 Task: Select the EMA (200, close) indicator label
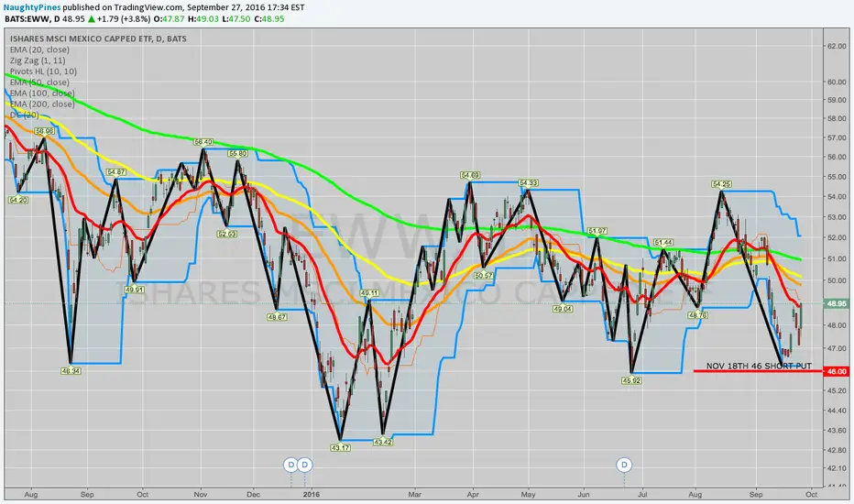pyautogui.click(x=42, y=104)
